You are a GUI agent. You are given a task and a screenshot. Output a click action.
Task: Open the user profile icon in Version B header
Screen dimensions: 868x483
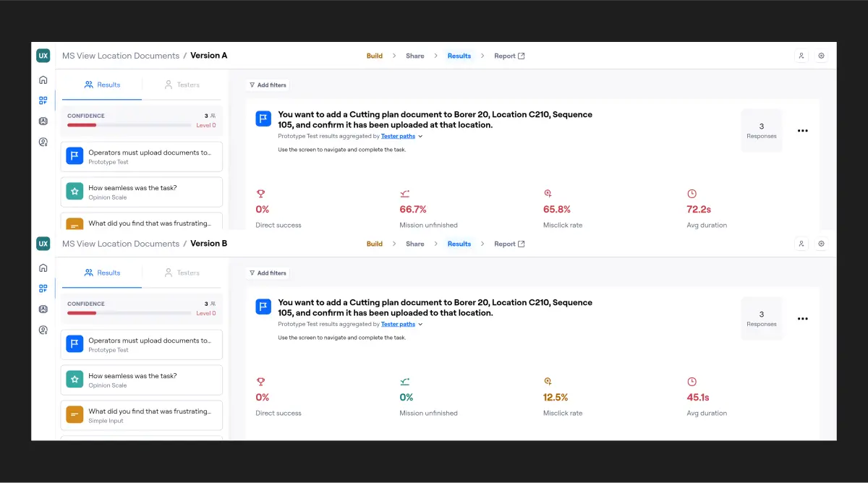coord(801,244)
